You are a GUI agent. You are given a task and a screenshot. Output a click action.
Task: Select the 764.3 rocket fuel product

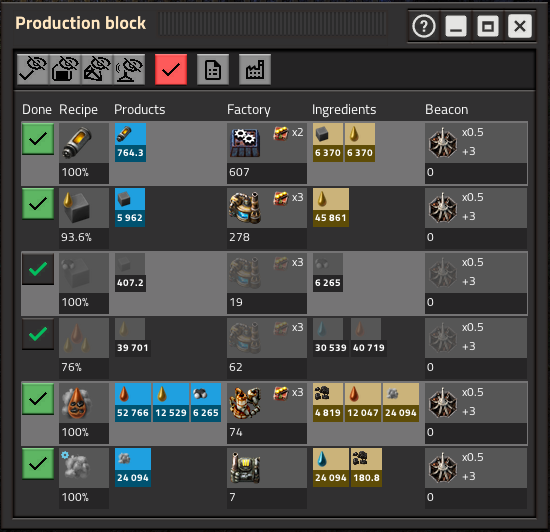coord(130,142)
